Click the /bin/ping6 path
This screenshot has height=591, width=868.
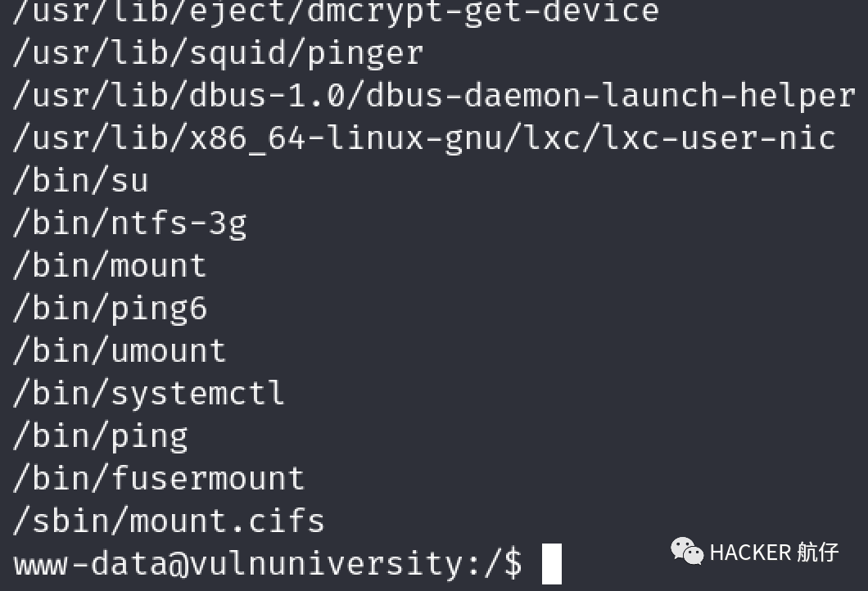coord(110,309)
